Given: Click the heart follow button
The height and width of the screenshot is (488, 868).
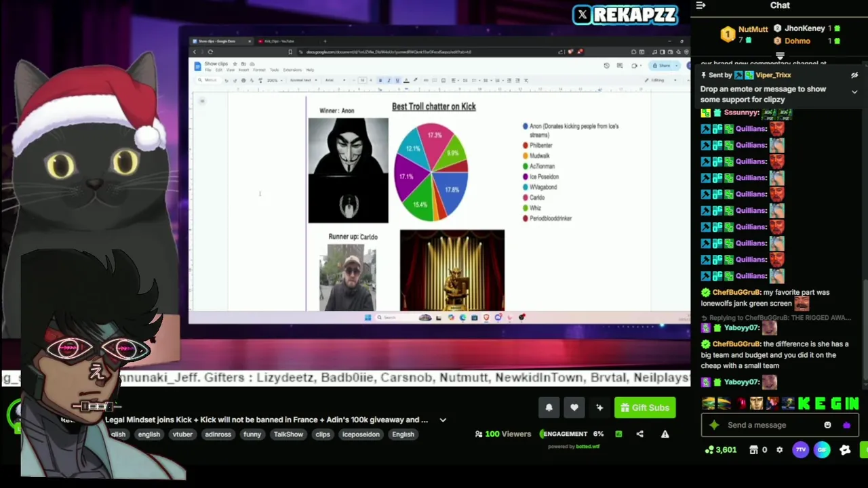Looking at the screenshot, I should pos(574,407).
